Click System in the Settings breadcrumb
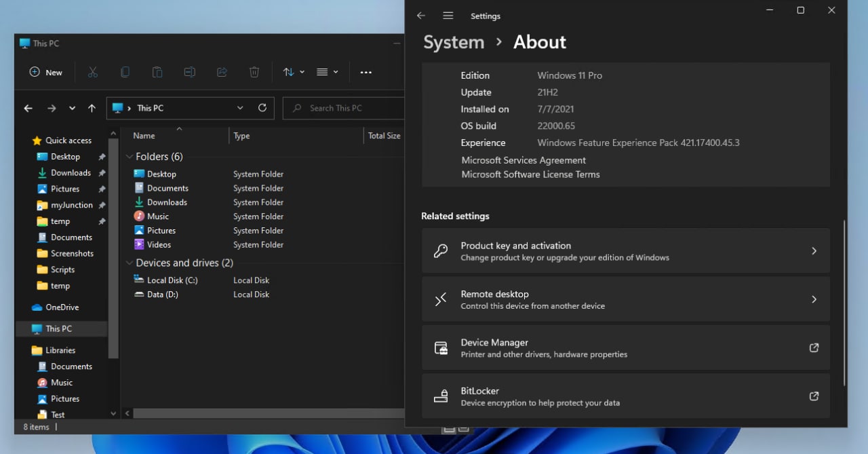This screenshot has height=454, width=868. [x=454, y=42]
